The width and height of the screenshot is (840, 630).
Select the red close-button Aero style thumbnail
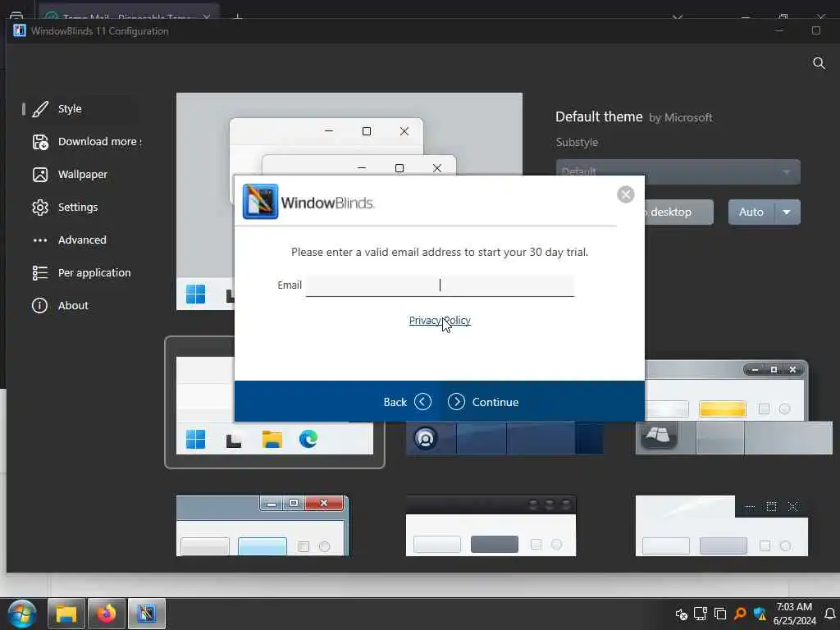pyautogui.click(x=262, y=526)
